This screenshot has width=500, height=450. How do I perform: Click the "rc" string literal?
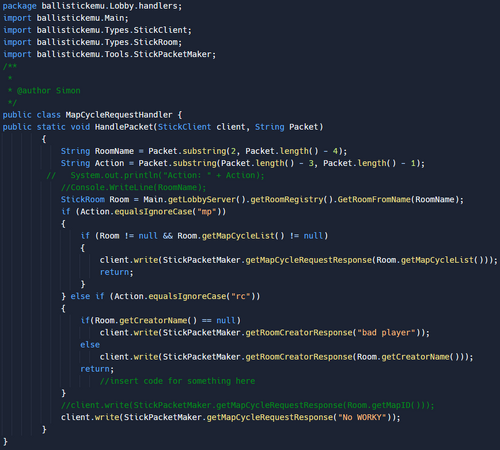pyautogui.click(x=241, y=296)
